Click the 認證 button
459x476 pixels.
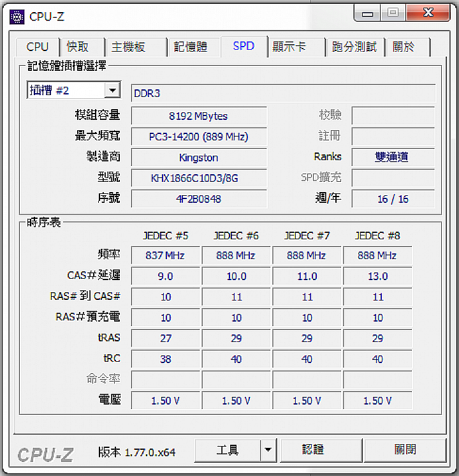(x=321, y=450)
